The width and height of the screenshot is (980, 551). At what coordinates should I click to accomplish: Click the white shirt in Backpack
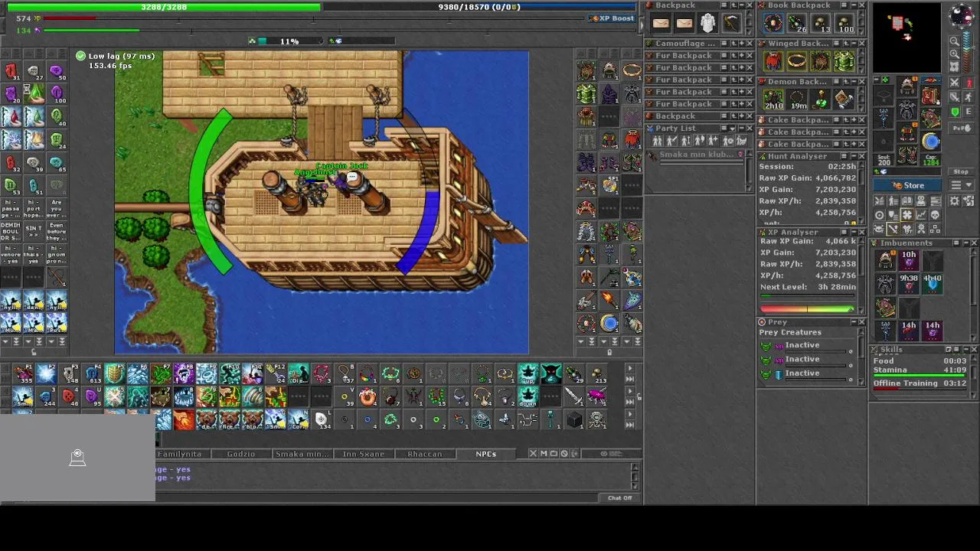point(708,24)
